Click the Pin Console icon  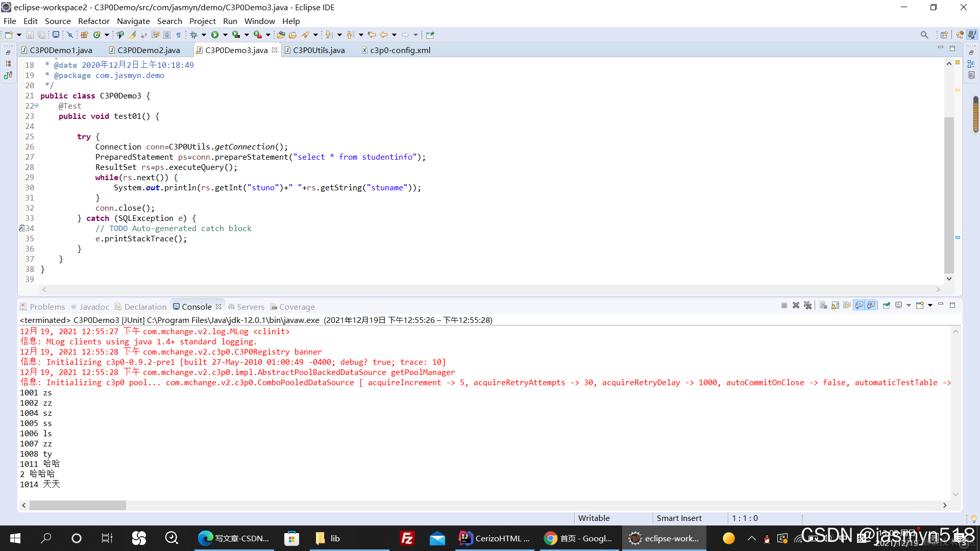[x=886, y=306]
